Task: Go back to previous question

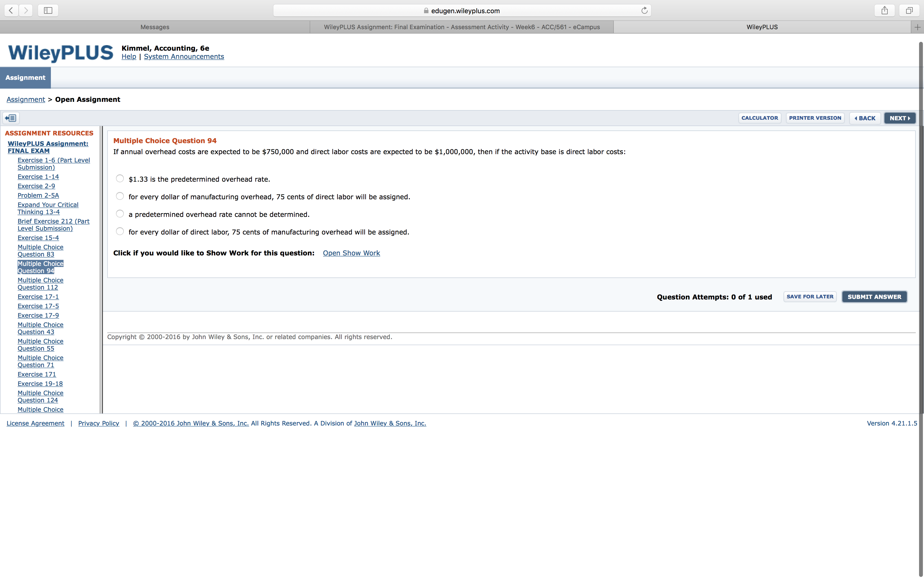Action: (865, 118)
